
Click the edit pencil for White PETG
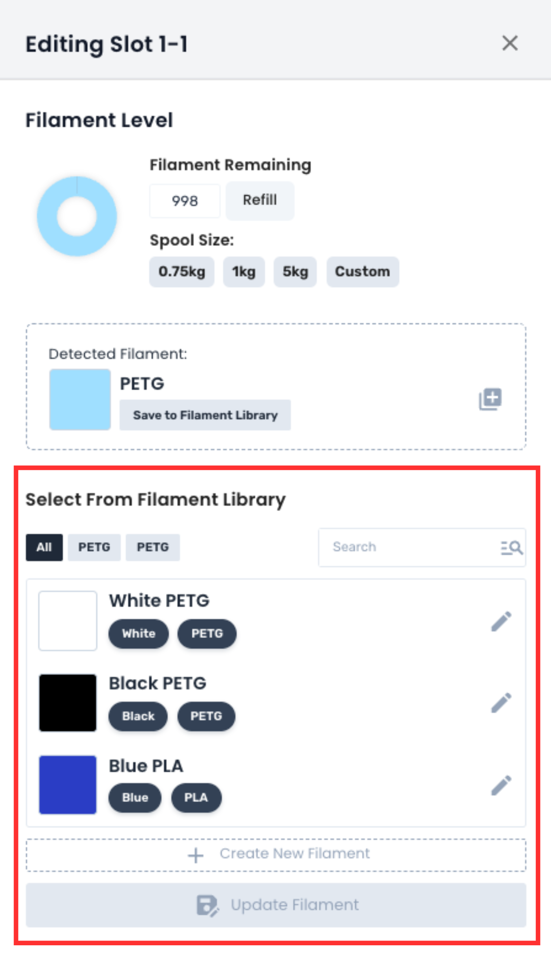[x=501, y=621]
